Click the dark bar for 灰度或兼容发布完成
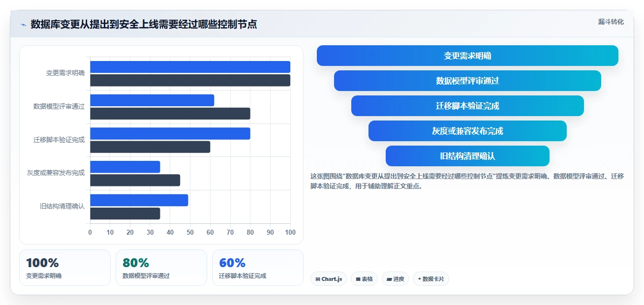The width and height of the screenshot is (644, 305). click(135, 180)
